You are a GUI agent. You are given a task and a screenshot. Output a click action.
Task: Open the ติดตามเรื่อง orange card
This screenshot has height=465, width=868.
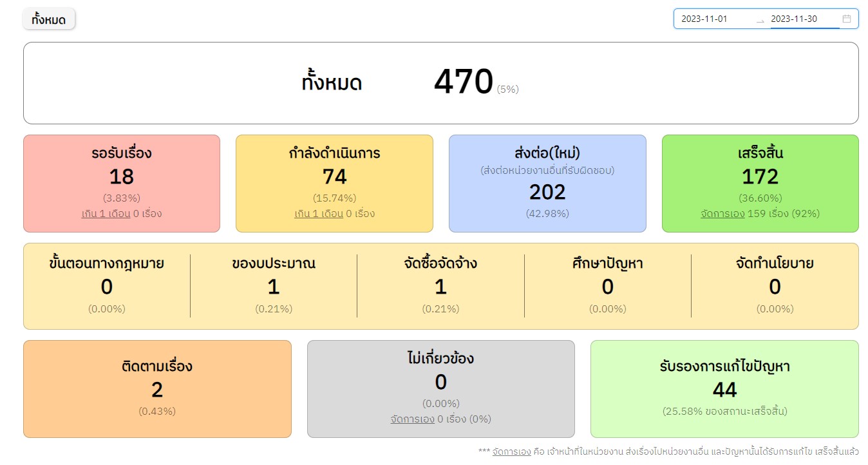157,389
